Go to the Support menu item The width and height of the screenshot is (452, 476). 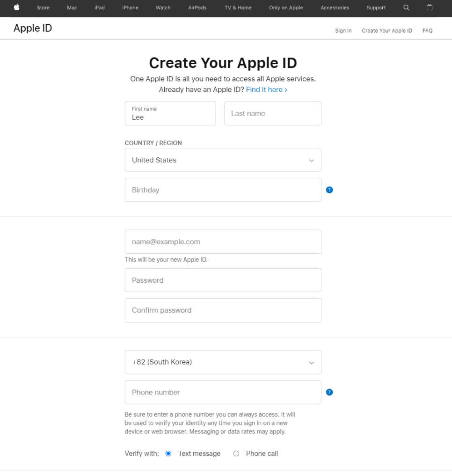click(376, 7)
